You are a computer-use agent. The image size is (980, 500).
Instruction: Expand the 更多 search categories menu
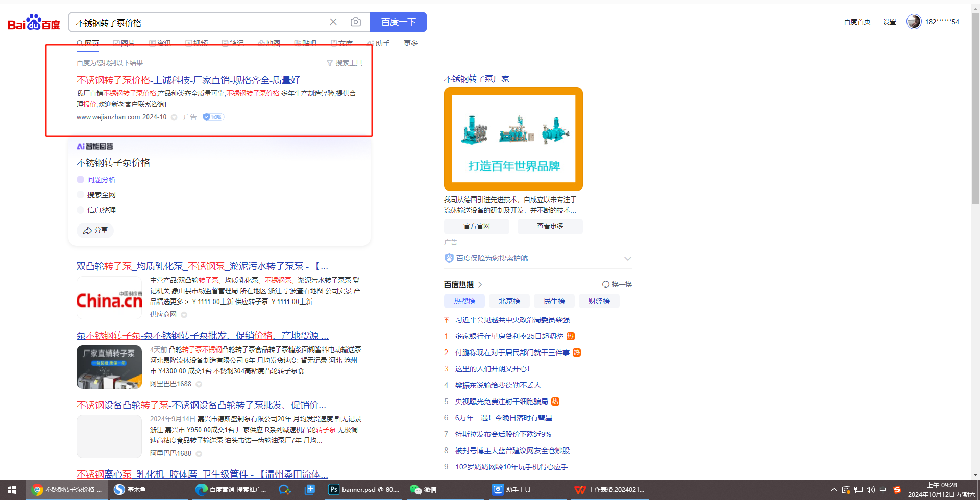click(x=410, y=43)
